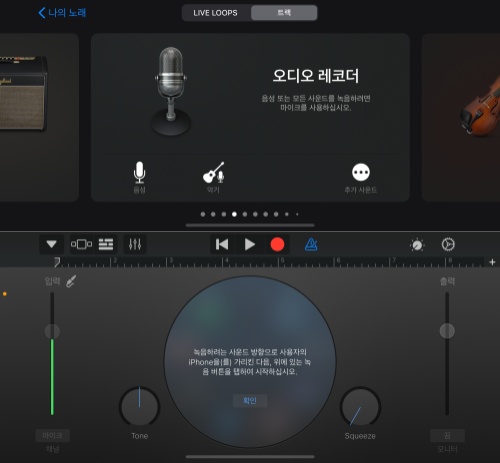Add song section with plus icon
Screen dimensions: 500x463
pyautogui.click(x=492, y=262)
